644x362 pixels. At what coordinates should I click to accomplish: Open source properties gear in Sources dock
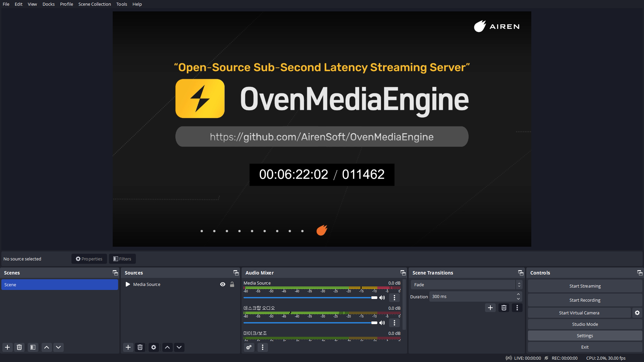click(x=154, y=347)
